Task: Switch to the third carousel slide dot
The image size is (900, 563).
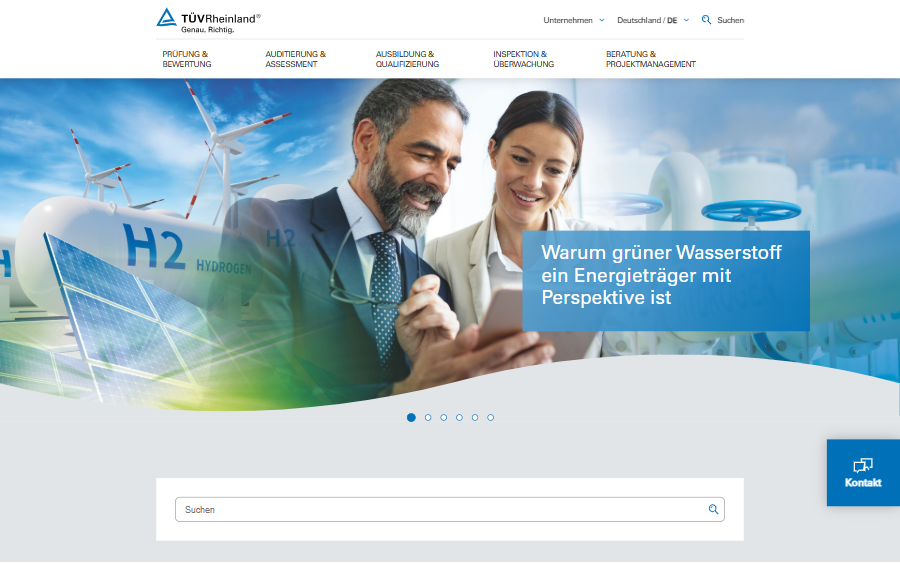Action: [x=443, y=417]
